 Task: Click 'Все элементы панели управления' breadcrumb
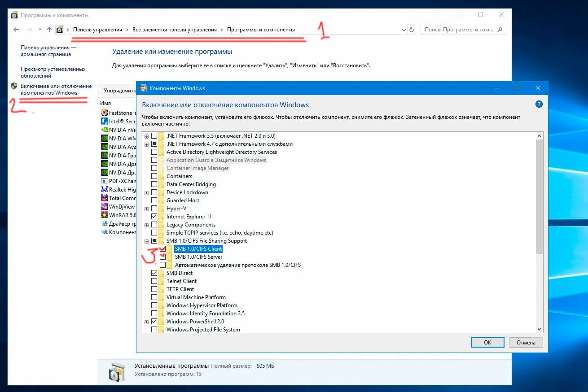pyautogui.click(x=175, y=30)
